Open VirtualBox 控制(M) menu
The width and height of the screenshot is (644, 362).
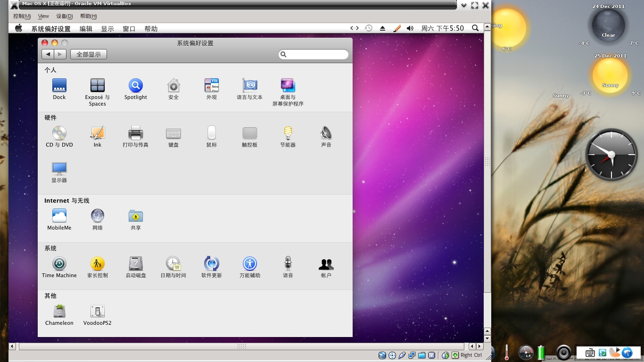22,16
